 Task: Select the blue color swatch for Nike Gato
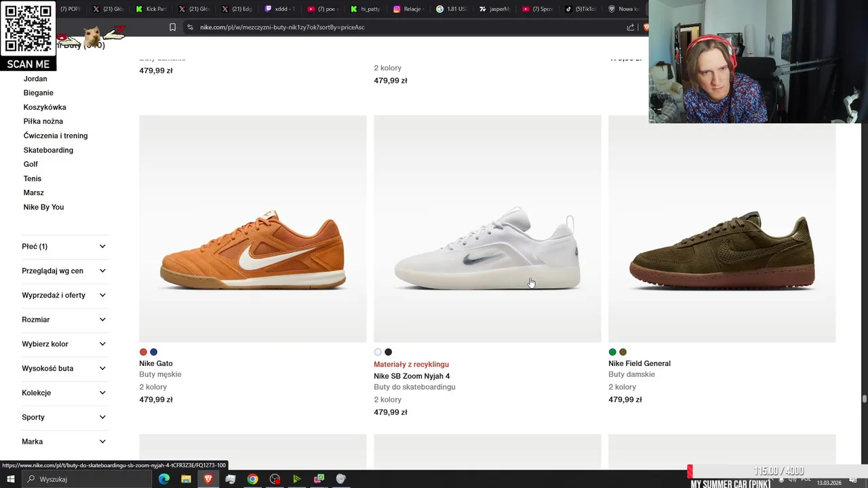pyautogui.click(x=154, y=352)
